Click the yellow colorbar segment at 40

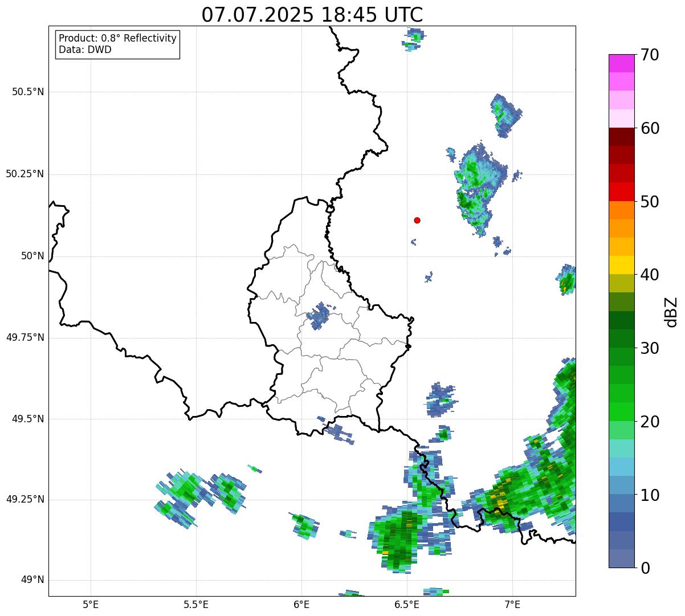621,265
